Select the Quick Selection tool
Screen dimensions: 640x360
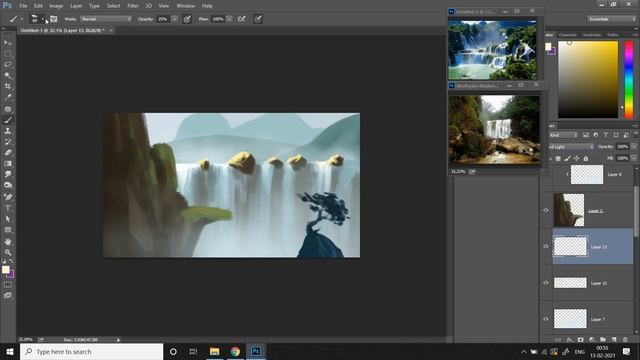tap(8, 76)
